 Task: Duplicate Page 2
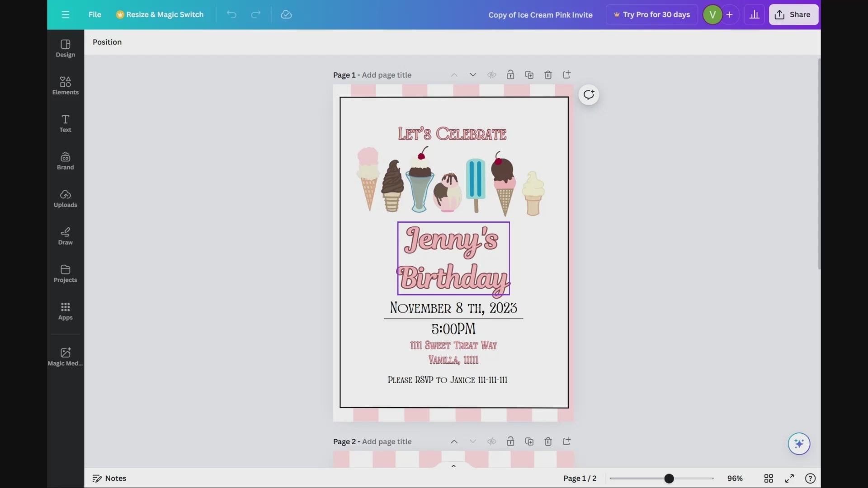[529, 441]
